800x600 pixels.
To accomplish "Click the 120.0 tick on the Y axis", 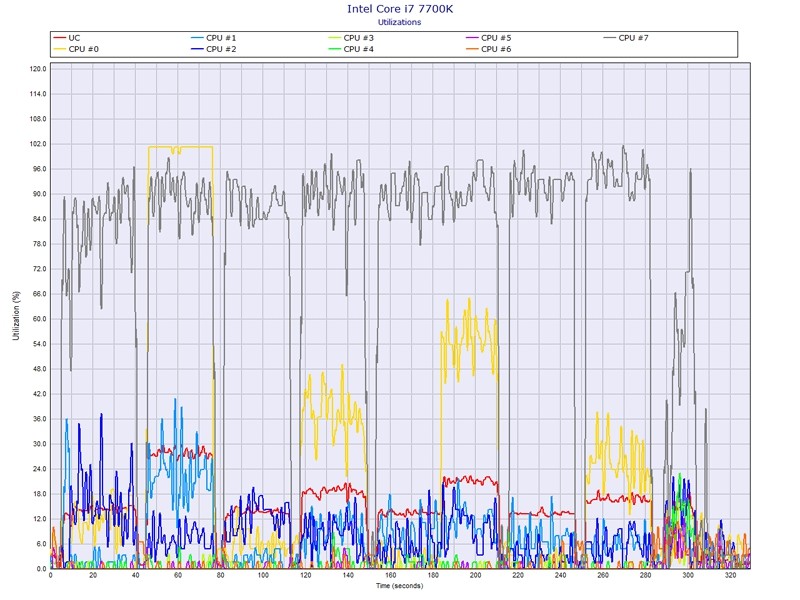I will (x=38, y=69).
